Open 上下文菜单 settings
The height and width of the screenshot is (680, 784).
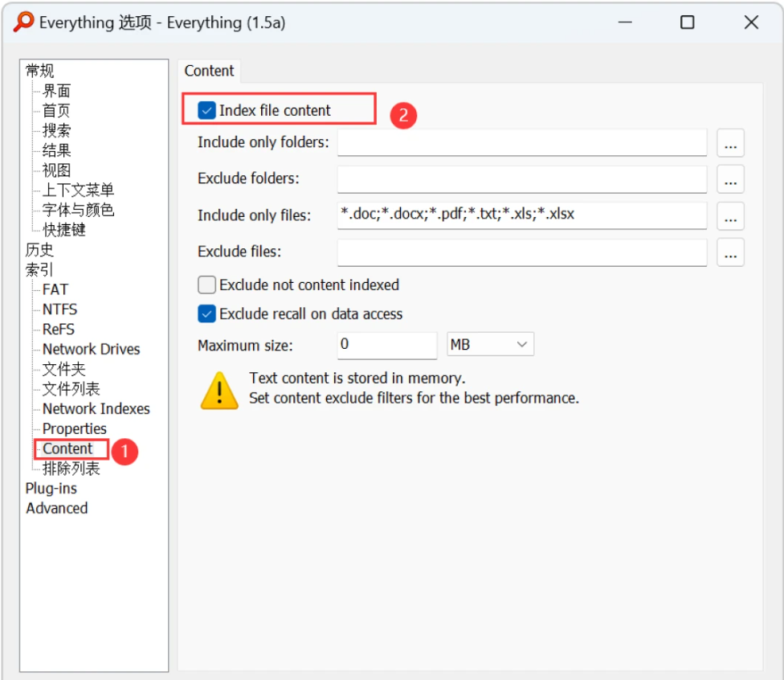pos(78,190)
